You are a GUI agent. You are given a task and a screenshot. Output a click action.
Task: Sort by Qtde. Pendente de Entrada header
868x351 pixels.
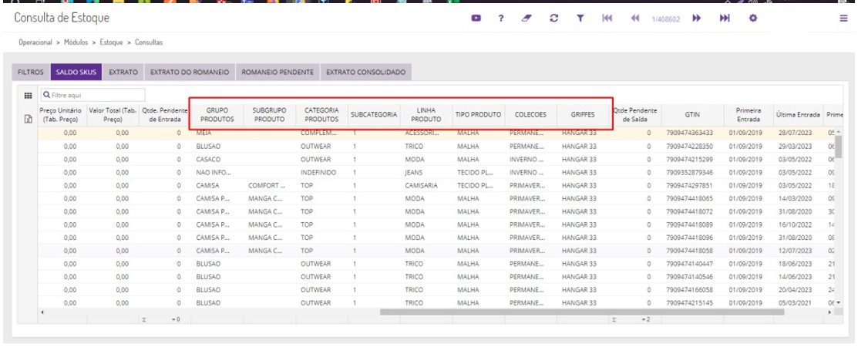165,115
